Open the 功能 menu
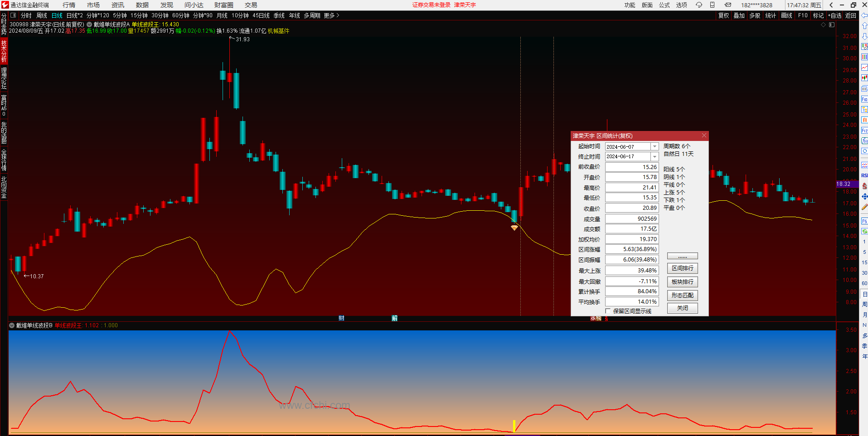868x436 pixels. pyautogui.click(x=630, y=5)
